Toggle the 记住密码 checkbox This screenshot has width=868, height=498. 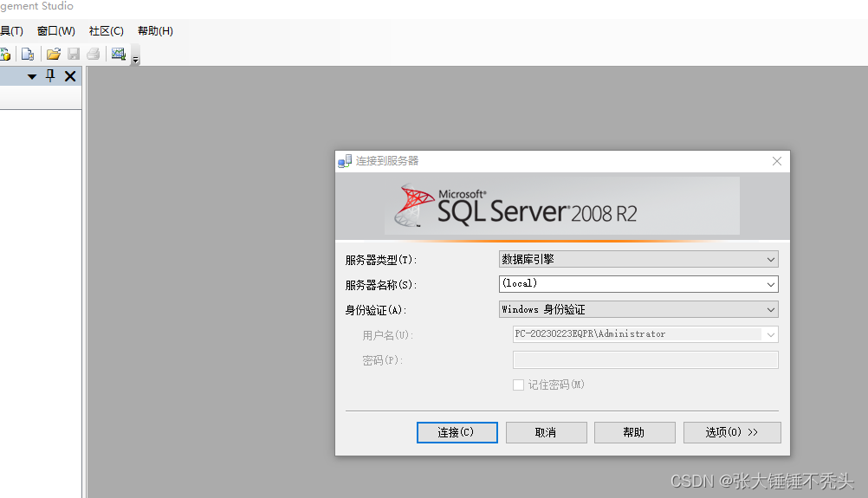click(x=518, y=385)
